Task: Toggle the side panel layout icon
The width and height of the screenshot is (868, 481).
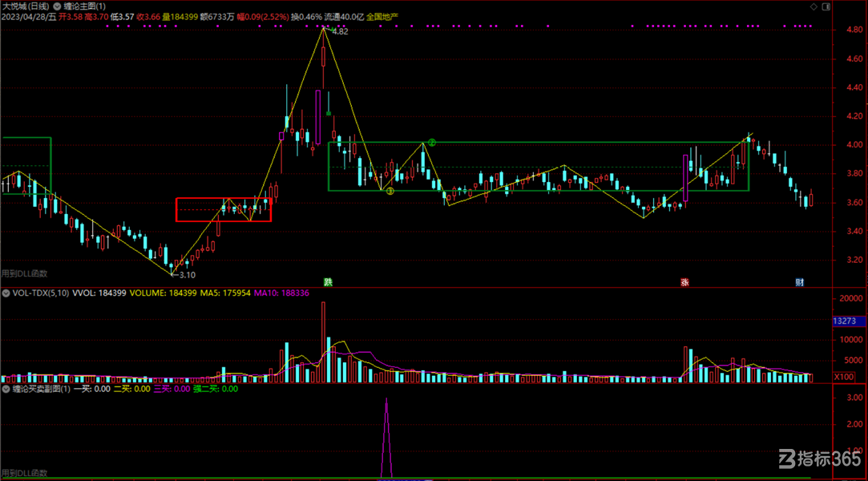Action: 826,6
